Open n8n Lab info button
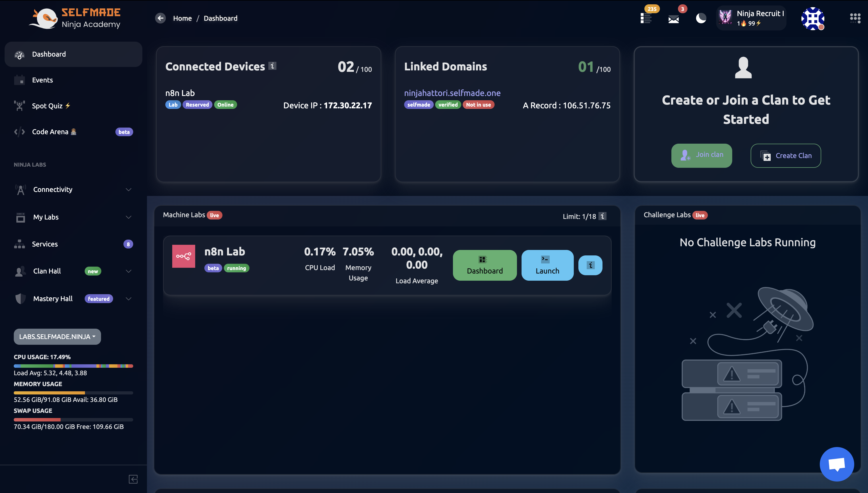868x493 pixels. (590, 265)
